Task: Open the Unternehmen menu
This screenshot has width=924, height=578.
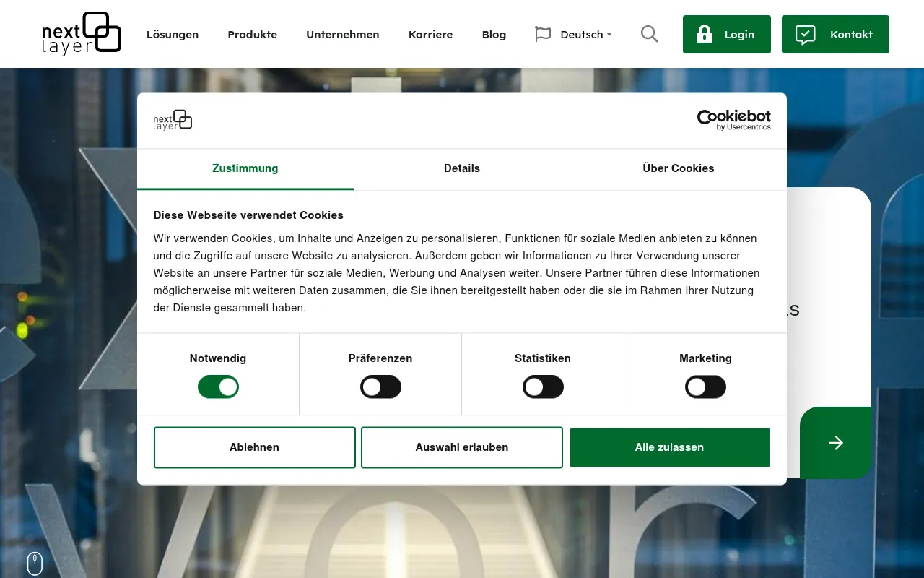Action: click(x=343, y=34)
